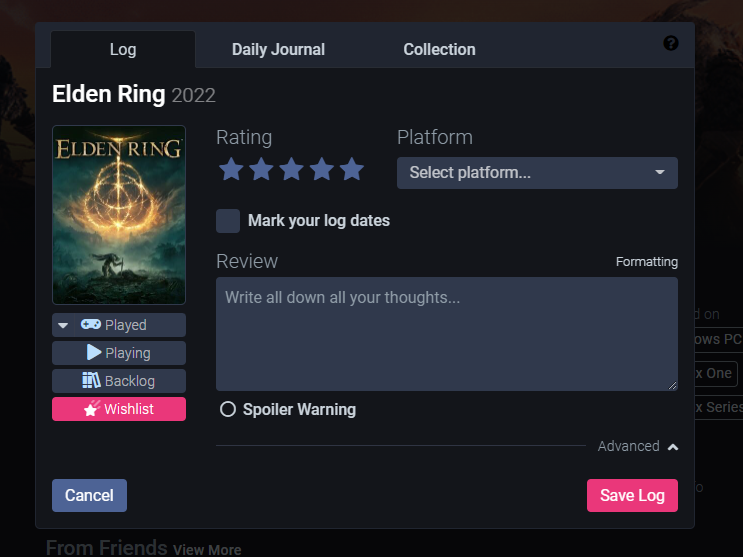Open the Select platform dropdown

pos(537,173)
